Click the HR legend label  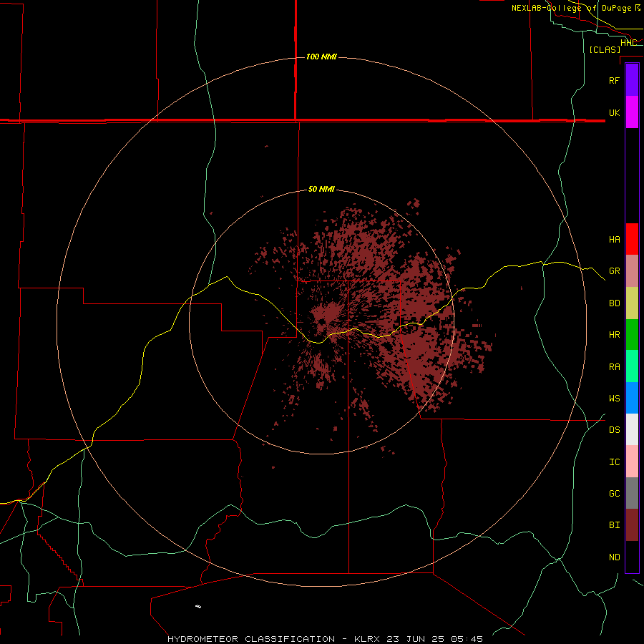tap(614, 335)
